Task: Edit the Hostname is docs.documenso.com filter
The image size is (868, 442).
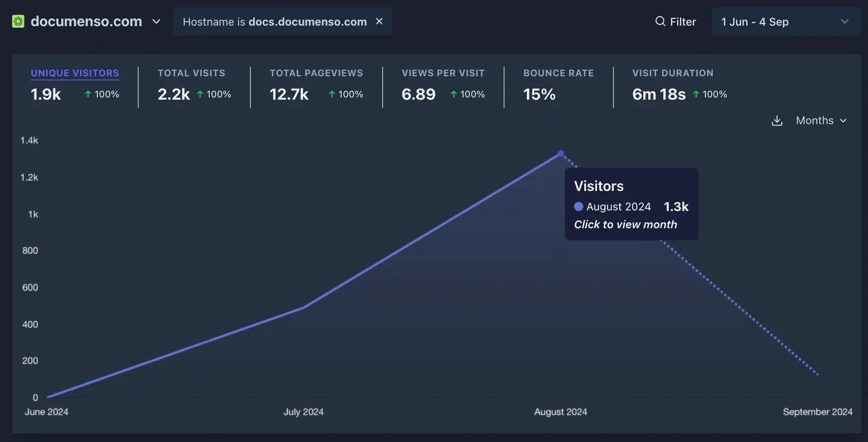Action: [x=275, y=22]
